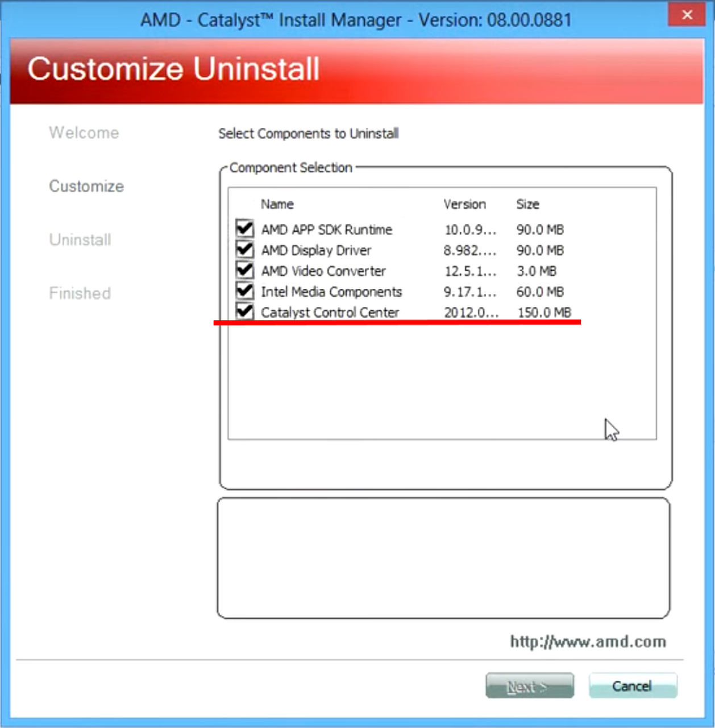The width and height of the screenshot is (715, 728).
Task: Select the Finished step in sidebar
Action: pyautogui.click(x=80, y=293)
